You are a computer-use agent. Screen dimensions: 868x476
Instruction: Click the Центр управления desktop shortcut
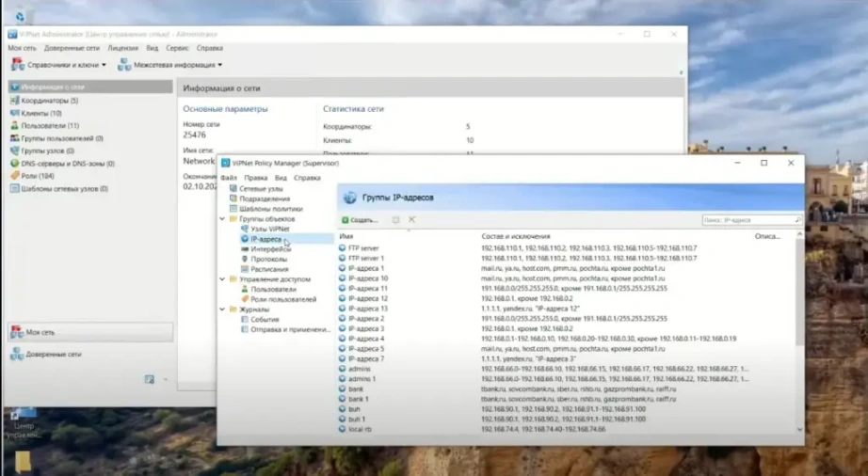[24, 423]
